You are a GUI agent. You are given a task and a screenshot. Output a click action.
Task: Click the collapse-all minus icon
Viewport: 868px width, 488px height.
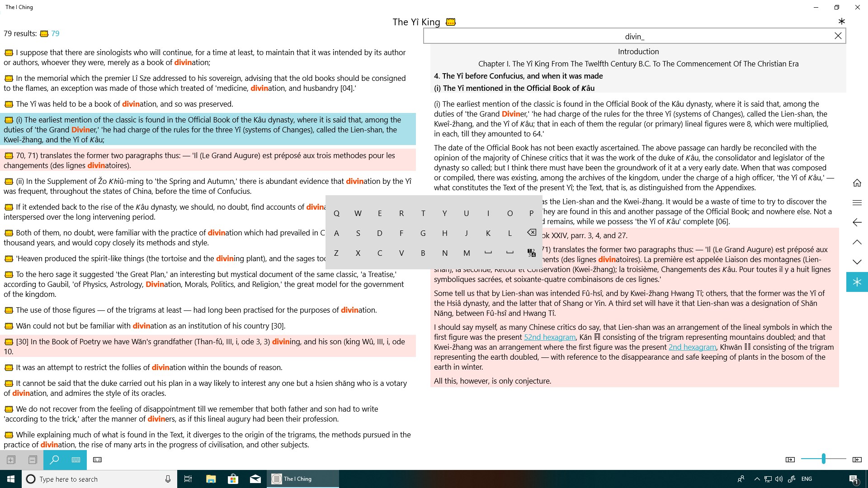coord(33,460)
